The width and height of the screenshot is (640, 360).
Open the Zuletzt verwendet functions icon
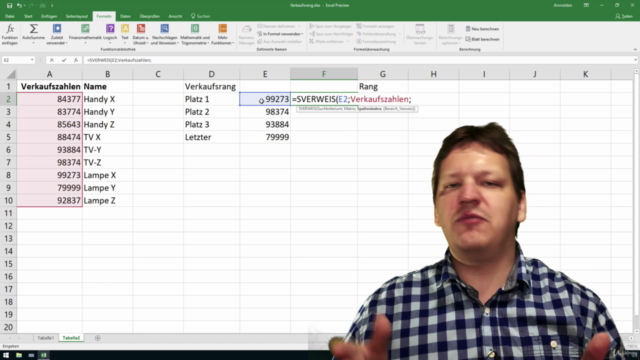pos(57,29)
